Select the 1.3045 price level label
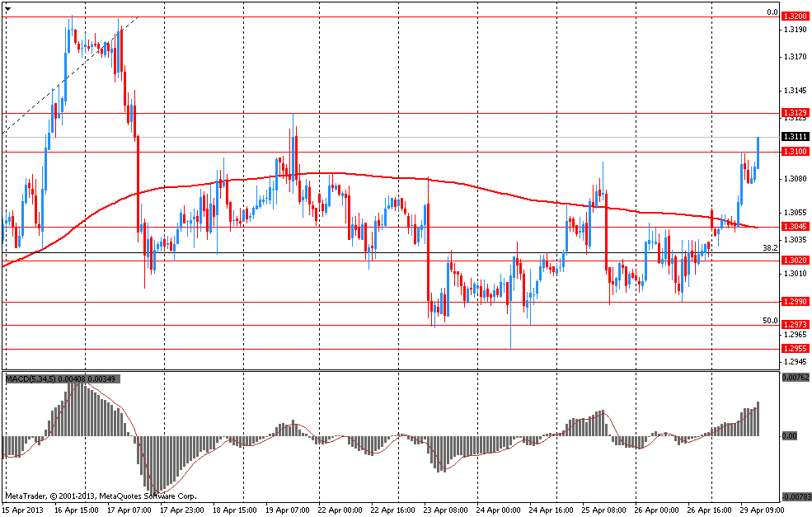The width and height of the screenshot is (812, 517). (795, 227)
